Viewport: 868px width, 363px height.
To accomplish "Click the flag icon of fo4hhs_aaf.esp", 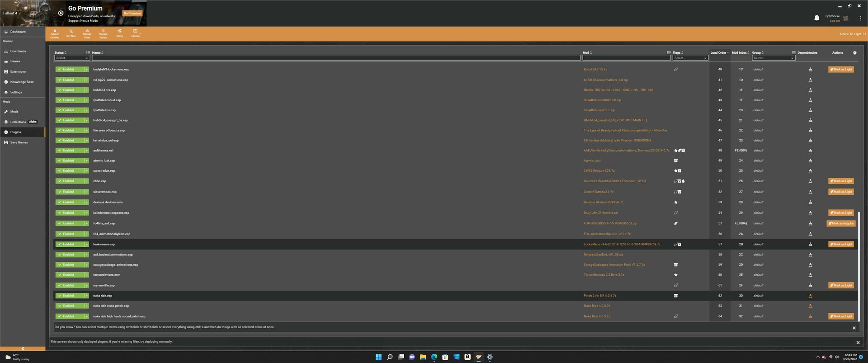I will (x=676, y=223).
